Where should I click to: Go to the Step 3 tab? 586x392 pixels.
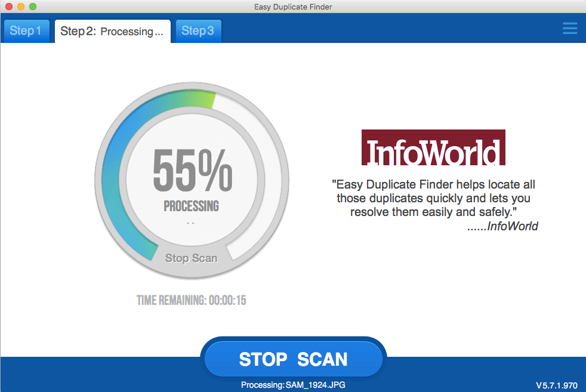tap(198, 31)
